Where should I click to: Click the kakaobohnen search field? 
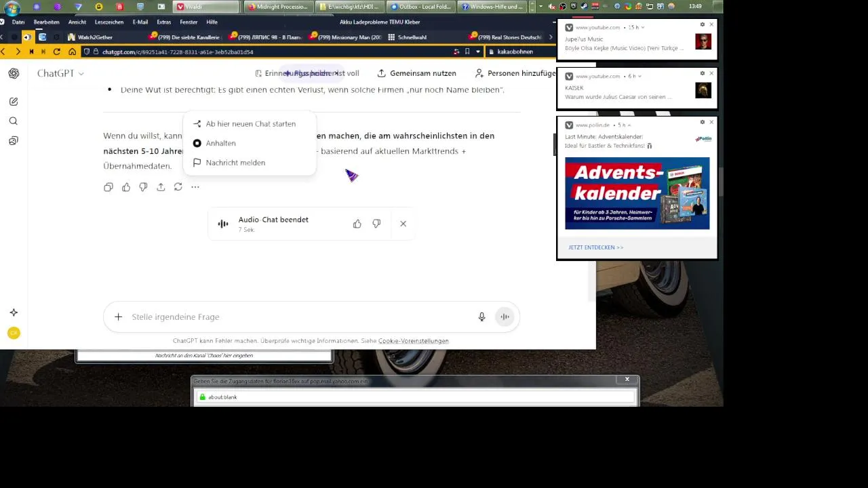tap(522, 52)
